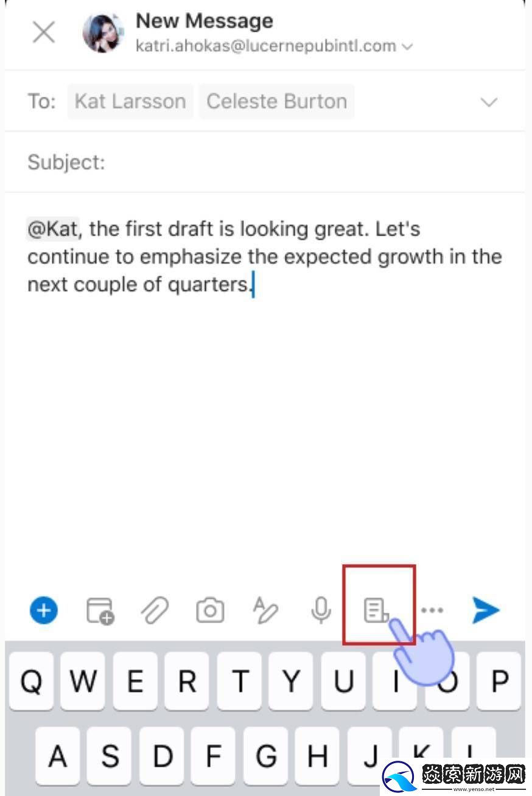This screenshot has width=532, height=796.
Task: Select the ink pen formatting icon
Action: click(265, 610)
